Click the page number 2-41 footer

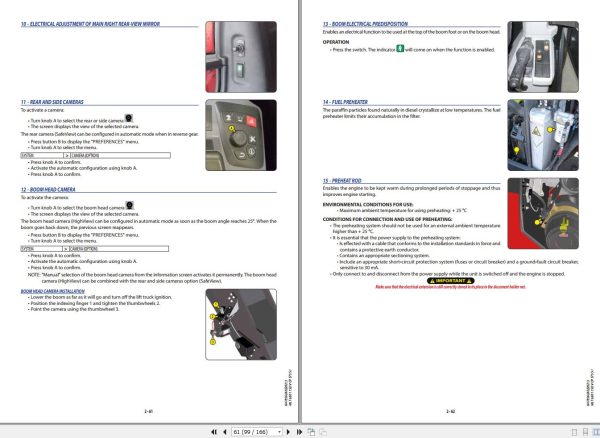pos(148,412)
